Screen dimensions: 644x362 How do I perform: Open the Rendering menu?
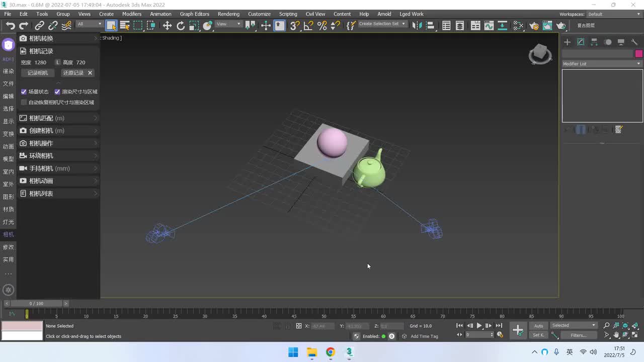(x=228, y=14)
